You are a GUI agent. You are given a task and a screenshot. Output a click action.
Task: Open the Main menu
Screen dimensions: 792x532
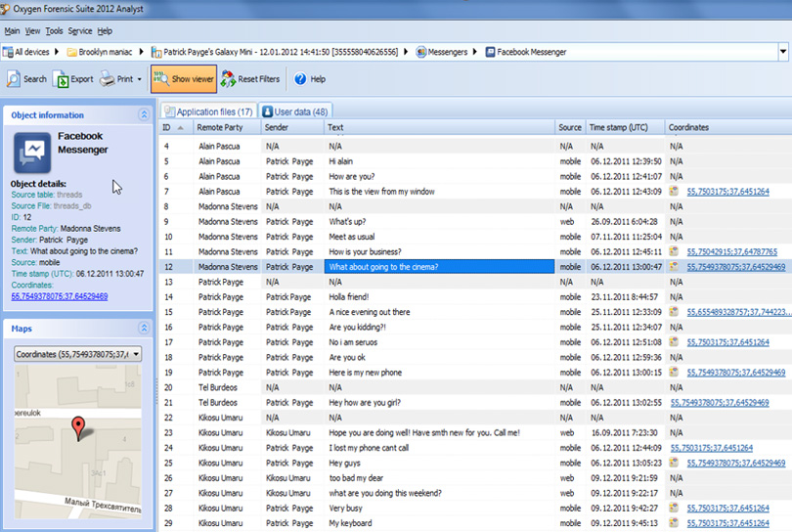pos(12,31)
